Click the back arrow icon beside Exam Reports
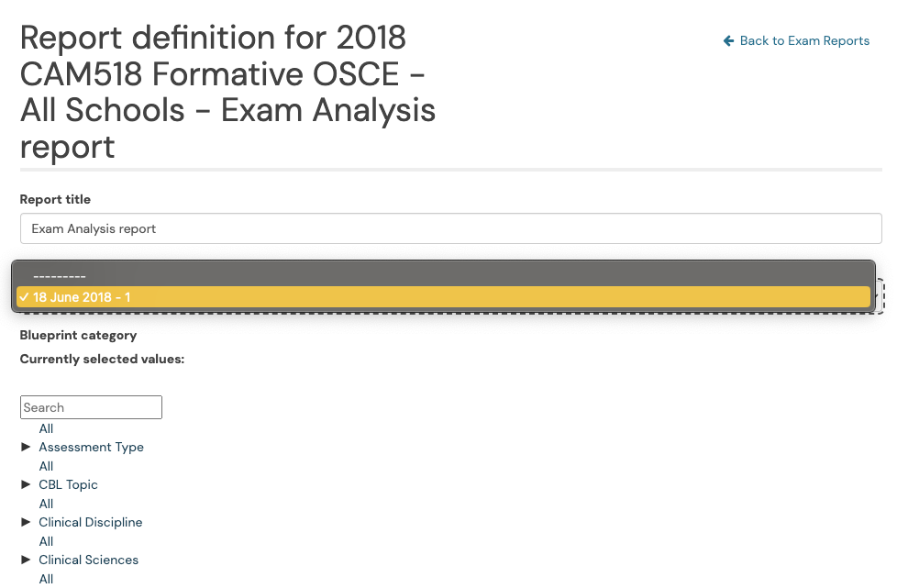The height and width of the screenshot is (588, 897). pos(728,41)
